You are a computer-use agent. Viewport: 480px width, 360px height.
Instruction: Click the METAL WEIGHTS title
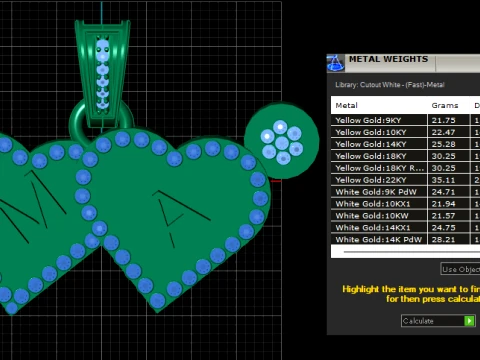[388, 59]
